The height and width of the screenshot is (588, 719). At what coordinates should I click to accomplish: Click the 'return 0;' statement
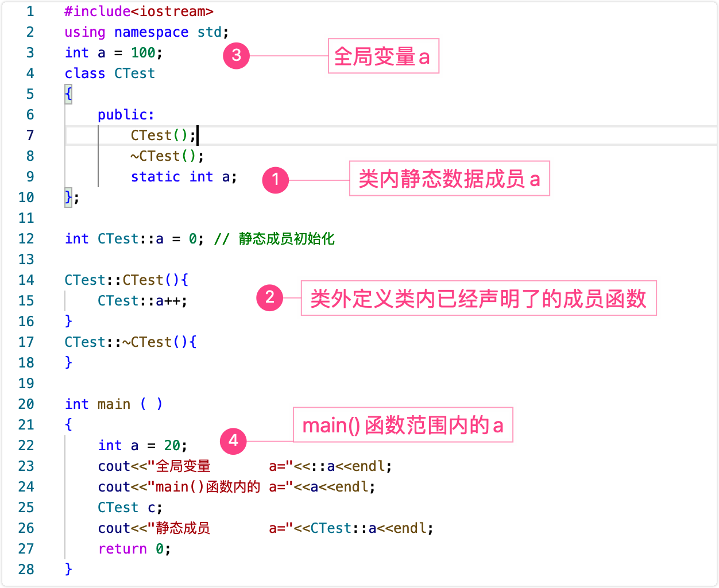[134, 549]
